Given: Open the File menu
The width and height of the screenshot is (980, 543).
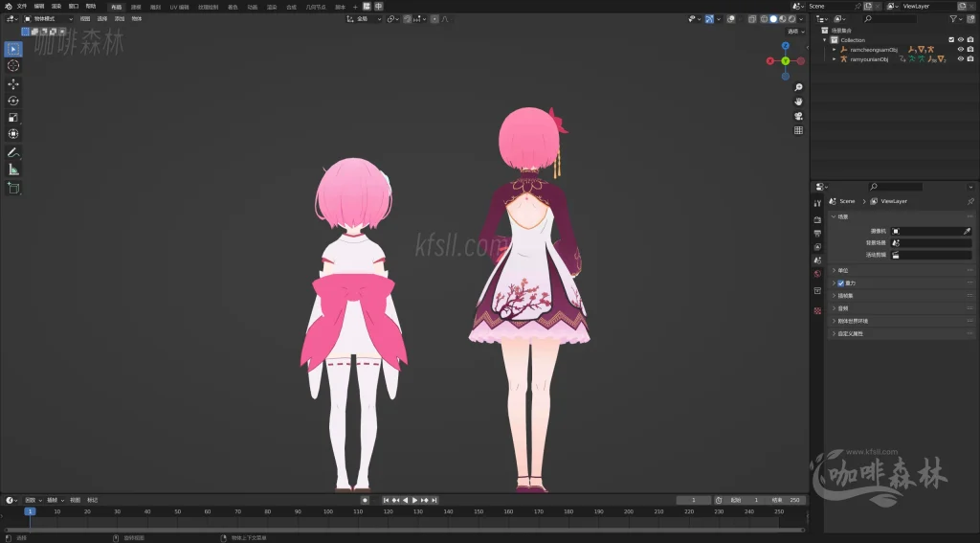Looking at the screenshot, I should (22, 7).
